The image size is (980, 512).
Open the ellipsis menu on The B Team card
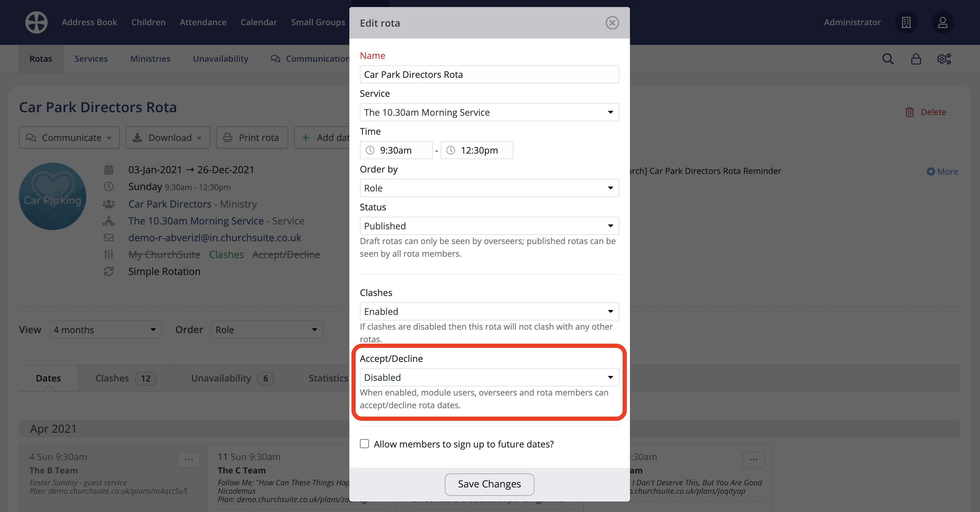coord(189,459)
